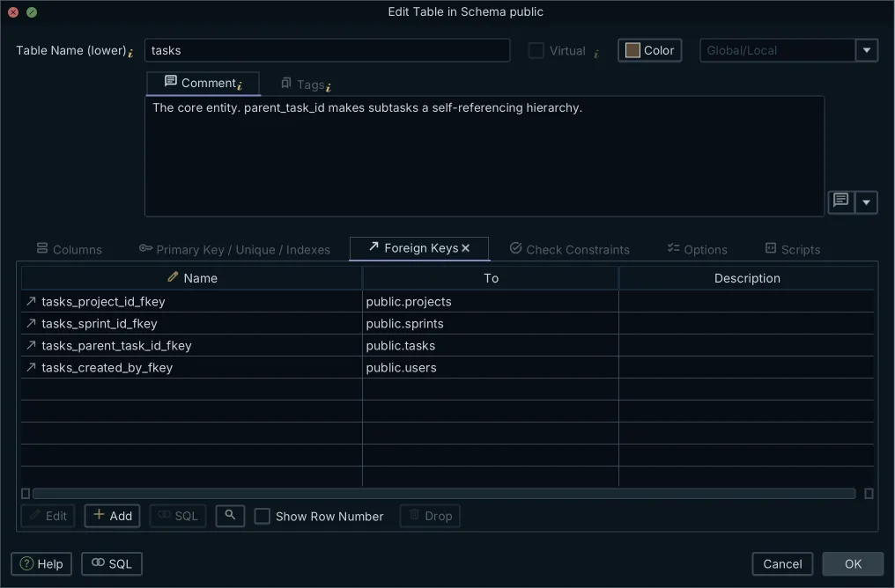This screenshot has width=895, height=588.
Task: Click the Description column header
Action: pyautogui.click(x=746, y=278)
